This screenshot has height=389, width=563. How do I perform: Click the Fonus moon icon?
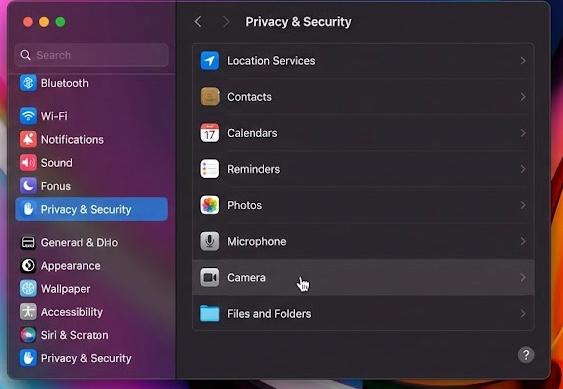tap(28, 186)
